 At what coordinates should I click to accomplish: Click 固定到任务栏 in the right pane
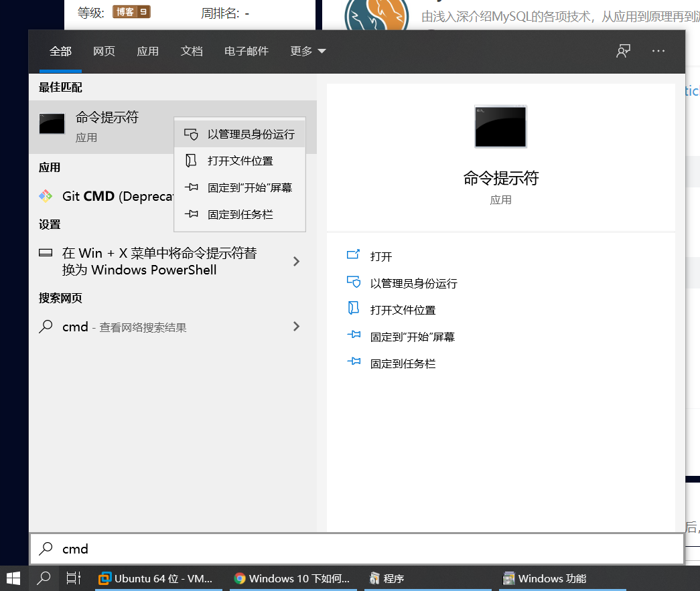click(x=403, y=363)
